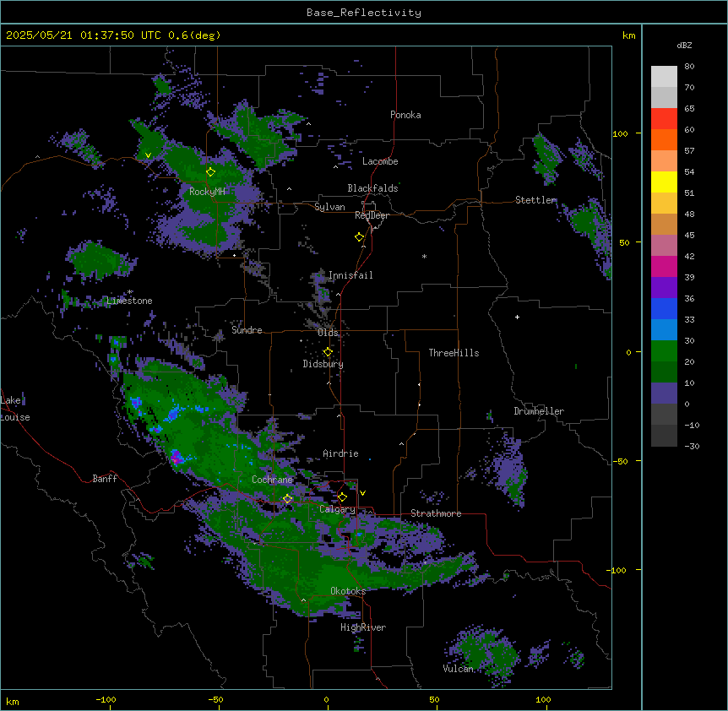Image resolution: width=728 pixels, height=711 pixels.
Task: Click the yellow diamond marker above Calgary label
Action: click(x=342, y=497)
